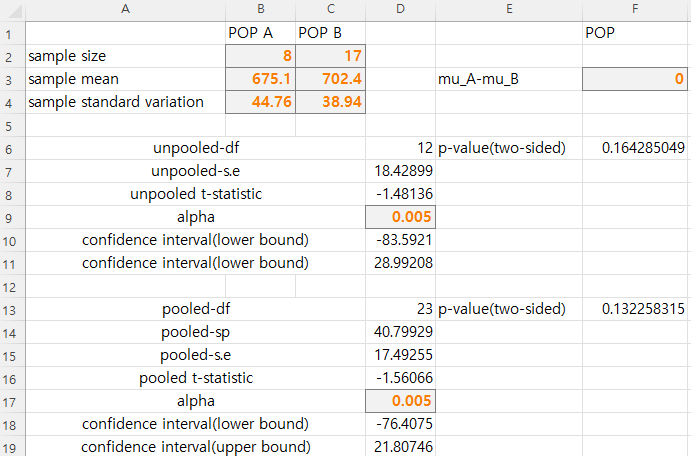This screenshot has height=456, width=691.
Task: Click confidence interval(upper bound) label row 19
Action: coord(196,446)
